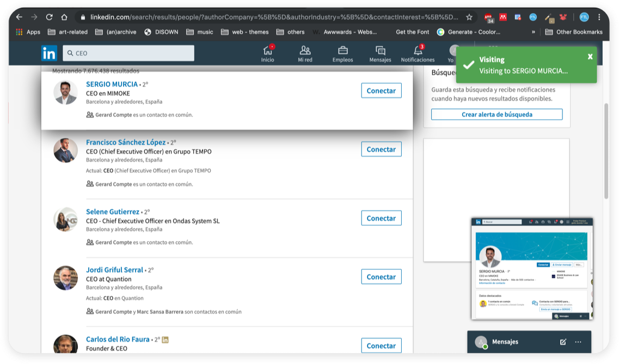619x364 pixels.
Task: Click the browser address bar URL
Action: (x=274, y=17)
